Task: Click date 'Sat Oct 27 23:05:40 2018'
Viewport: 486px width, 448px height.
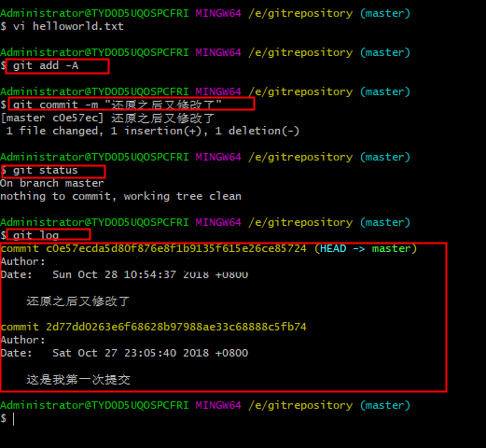Action: pyautogui.click(x=131, y=353)
